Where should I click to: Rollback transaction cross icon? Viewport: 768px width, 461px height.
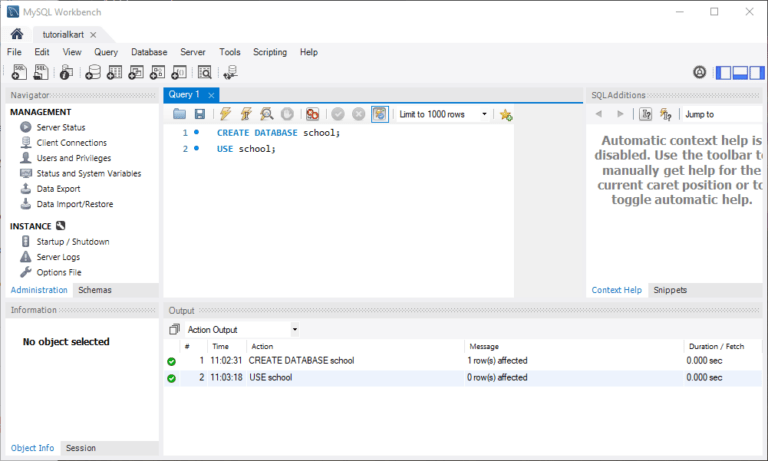[x=359, y=114]
